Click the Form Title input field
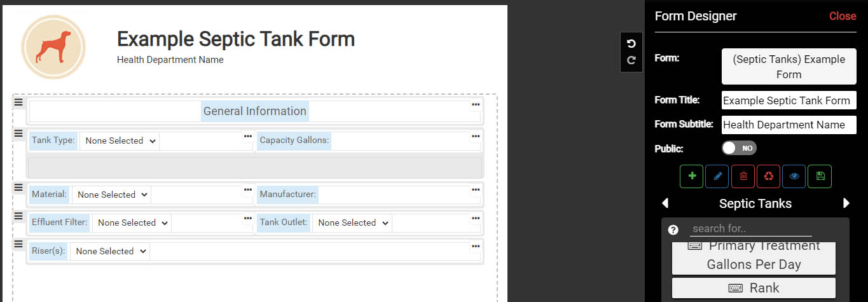Screen dimensions: 868x302 (789, 100)
